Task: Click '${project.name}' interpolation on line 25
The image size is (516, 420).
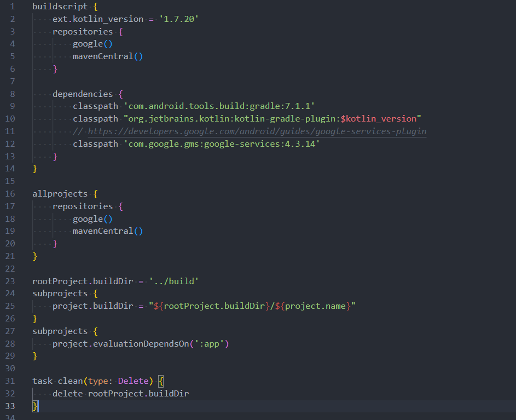Action: 312,306
